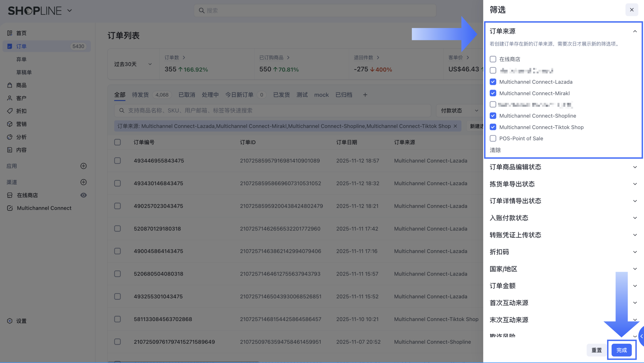Click the Customers person icon
The image size is (644, 363).
pyautogui.click(x=10, y=98)
